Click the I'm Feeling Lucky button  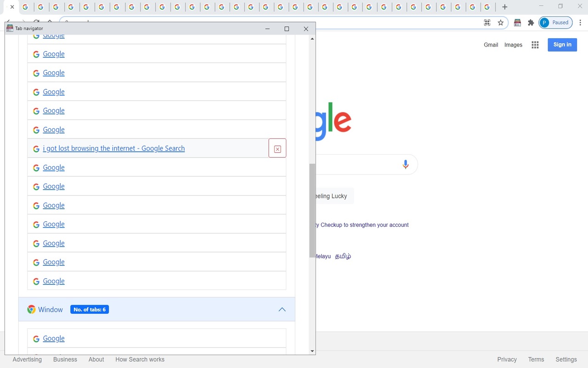pyautogui.click(x=335, y=196)
